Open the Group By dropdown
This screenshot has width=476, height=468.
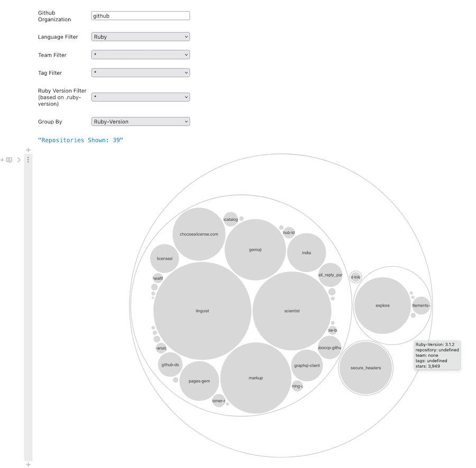[x=140, y=122]
